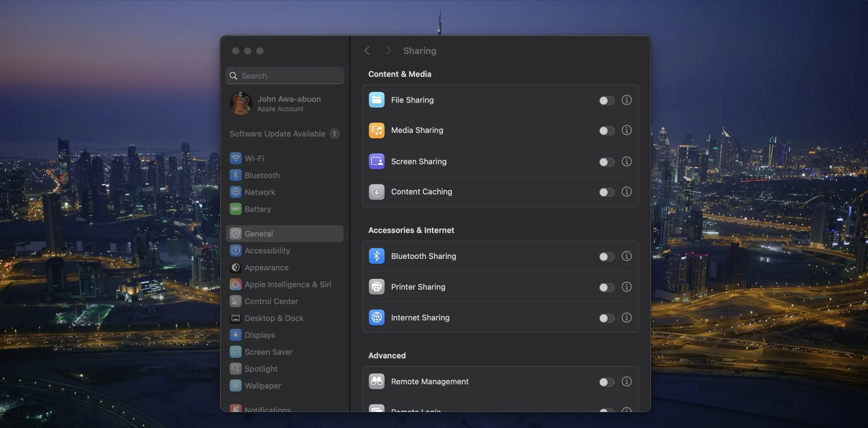Open Displays settings

(259, 335)
